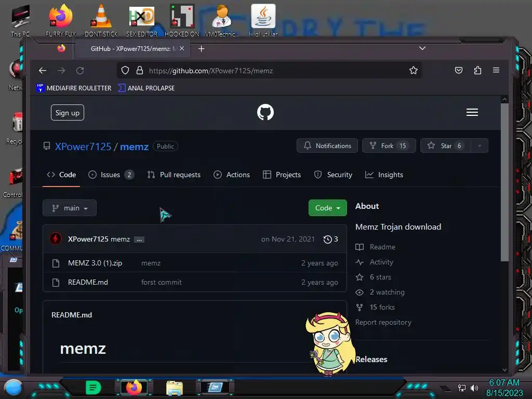Viewport: 532px width, 399px height.
Task: Click the Firefox taskbar icon
Action: [x=134, y=388]
